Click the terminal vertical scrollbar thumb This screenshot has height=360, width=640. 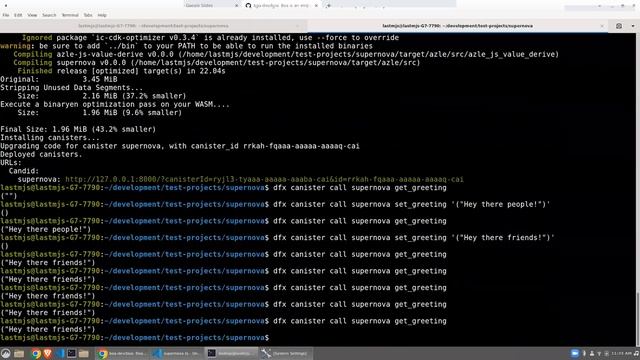click(638, 318)
